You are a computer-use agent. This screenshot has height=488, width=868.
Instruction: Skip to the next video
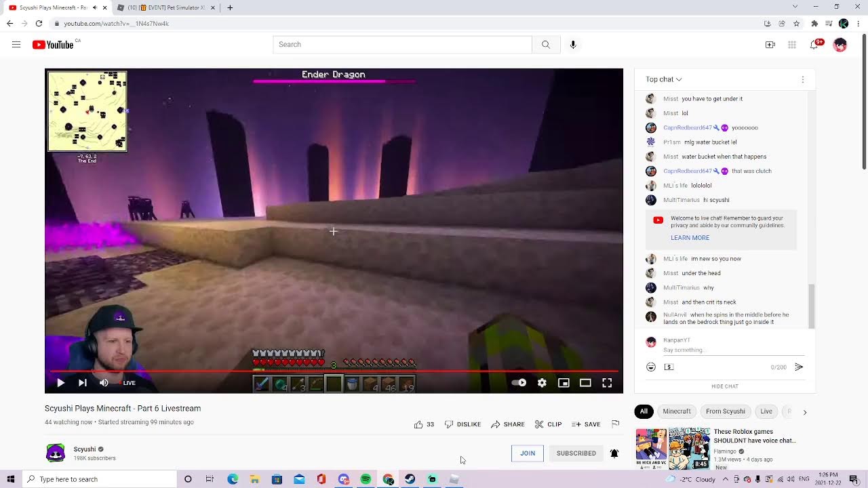pos(82,383)
